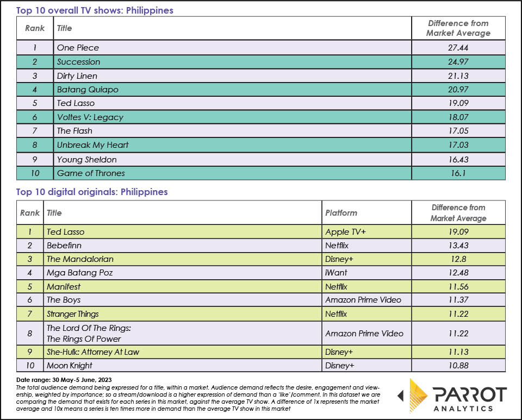Image resolution: width=522 pixels, height=420 pixels.
Task: Select the value 20.97 for Batang Quiapo
Action: point(458,90)
